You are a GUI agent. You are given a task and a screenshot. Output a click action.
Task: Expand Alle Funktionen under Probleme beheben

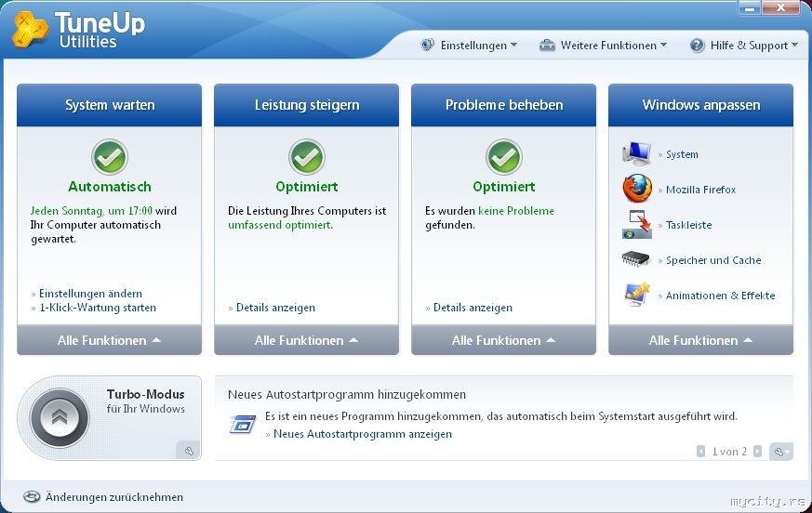coord(504,340)
